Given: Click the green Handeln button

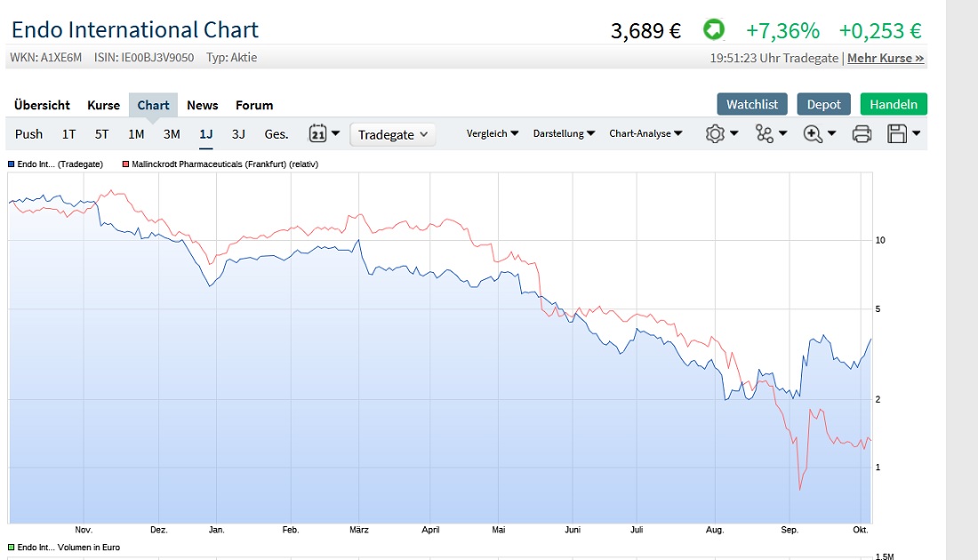Looking at the screenshot, I should (893, 103).
